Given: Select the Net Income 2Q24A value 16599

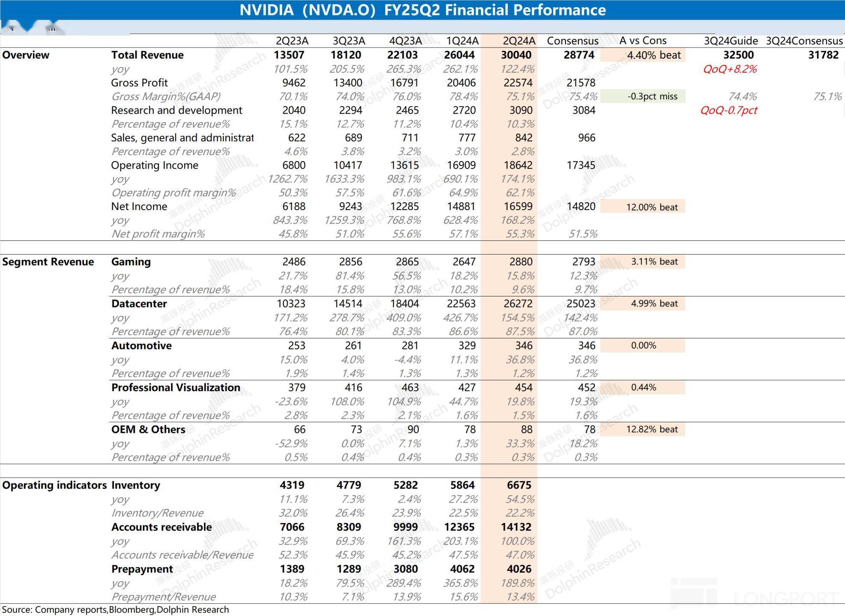Looking at the screenshot, I should [x=518, y=206].
